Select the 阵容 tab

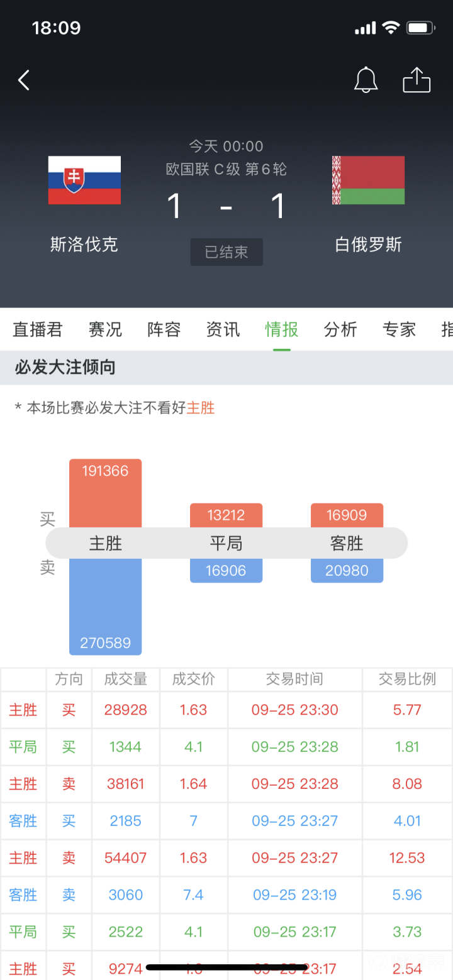coord(164,329)
